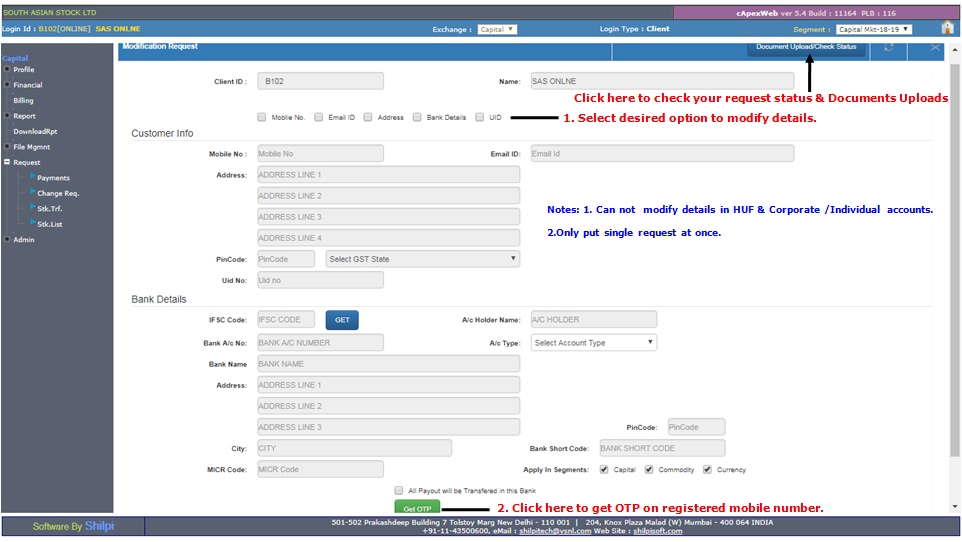Viewport: 962px width, 542px height.
Task: Open the Select Account Type dropdown
Action: point(593,343)
